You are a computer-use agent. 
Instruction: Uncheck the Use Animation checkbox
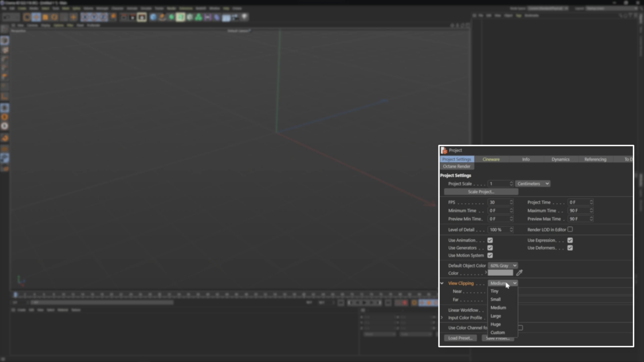coord(490,240)
